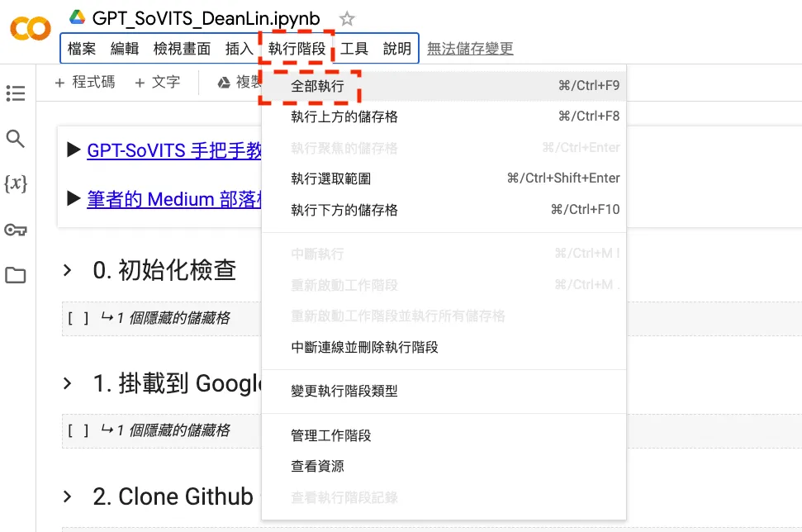Screen dimensions: 802x532
Task: Run the '0. 初始化檢查' hidden cell bracket
Action: point(78,318)
